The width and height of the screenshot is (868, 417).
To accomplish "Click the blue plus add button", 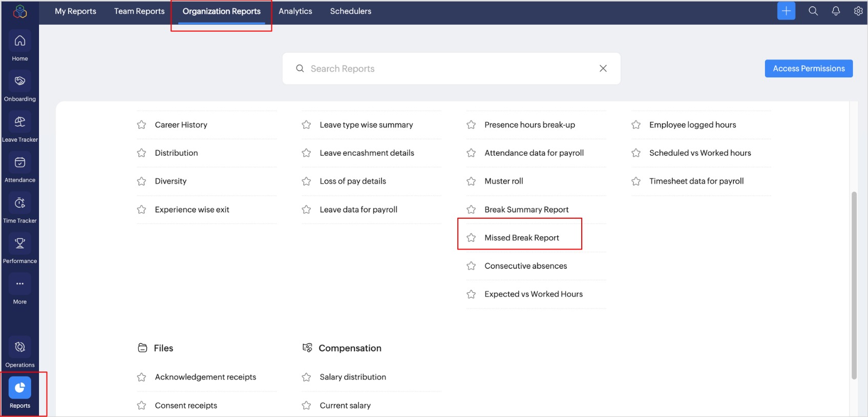I will click(x=786, y=11).
